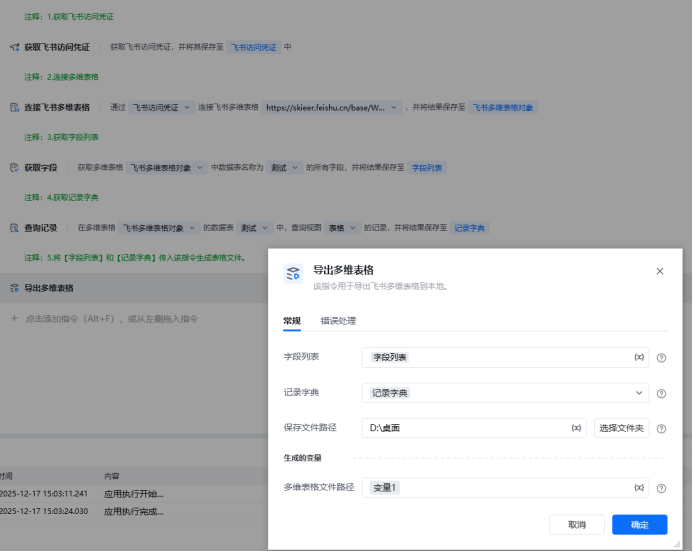
Task: Open 测试 table dropdown in 查询记录 row
Action: coord(255,228)
